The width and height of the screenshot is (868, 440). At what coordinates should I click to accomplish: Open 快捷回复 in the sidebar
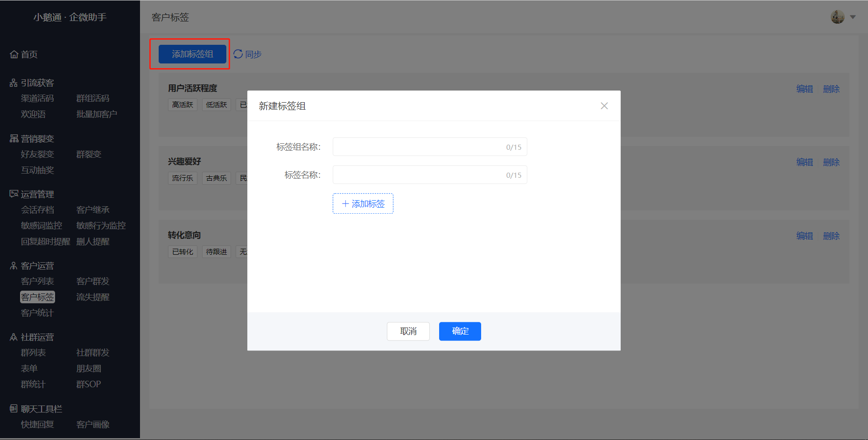pos(37,425)
